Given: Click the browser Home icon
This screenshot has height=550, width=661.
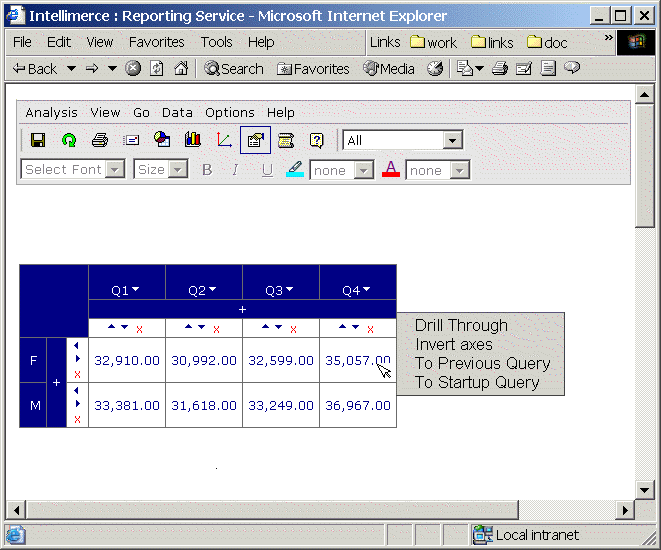Looking at the screenshot, I should coord(181,68).
